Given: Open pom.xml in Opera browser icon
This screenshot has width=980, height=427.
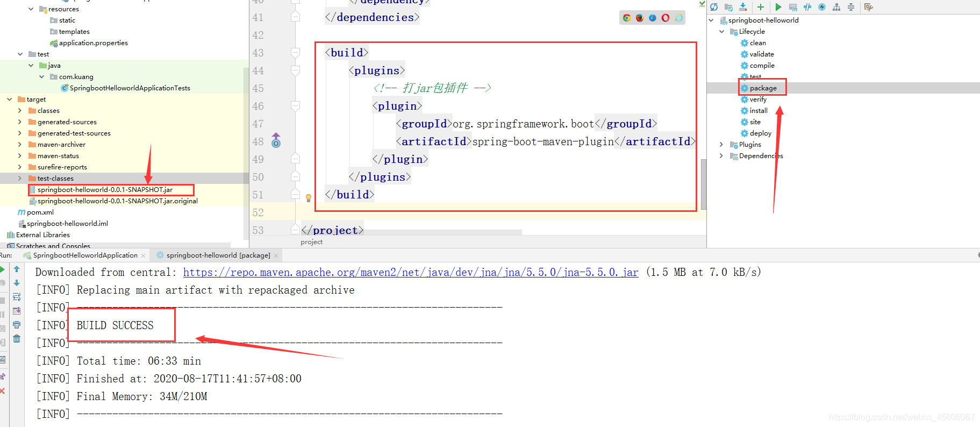Looking at the screenshot, I should (x=666, y=18).
